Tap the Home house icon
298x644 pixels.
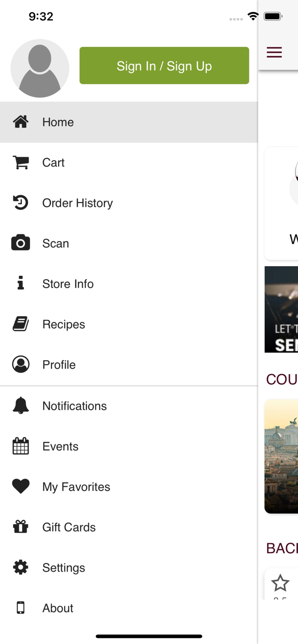coord(21,122)
